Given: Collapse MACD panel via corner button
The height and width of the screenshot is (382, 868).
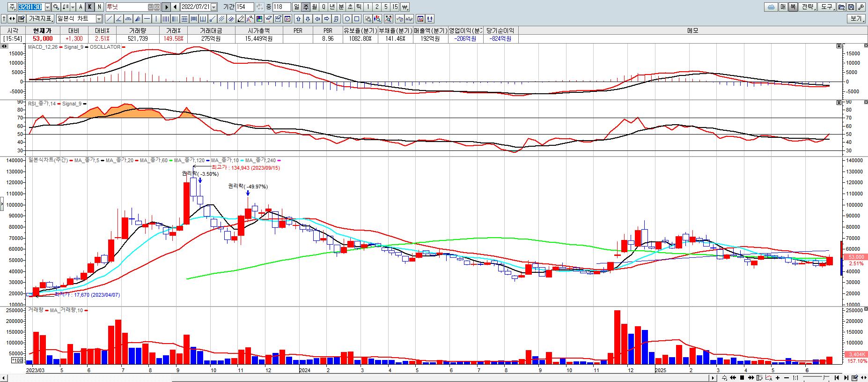Looking at the screenshot, I should click(x=839, y=46).
